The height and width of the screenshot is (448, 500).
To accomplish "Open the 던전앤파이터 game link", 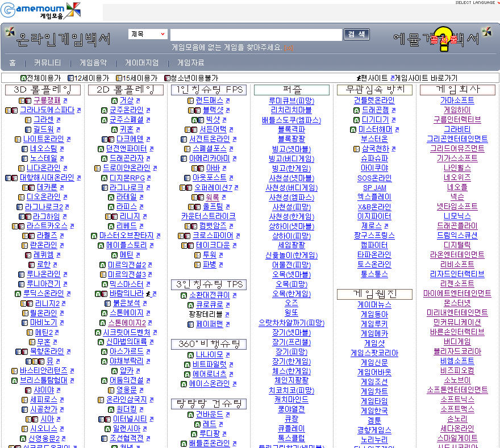I will (x=126, y=149).
